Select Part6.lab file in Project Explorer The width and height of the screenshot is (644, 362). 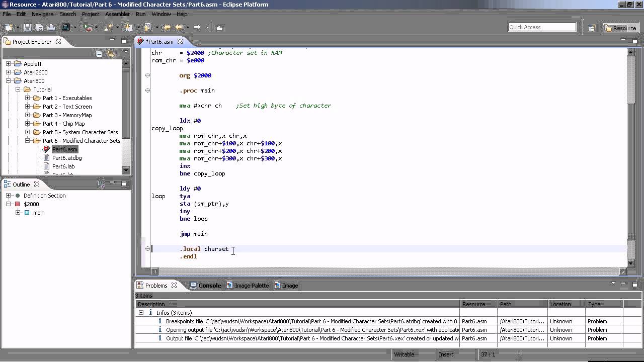63,166
